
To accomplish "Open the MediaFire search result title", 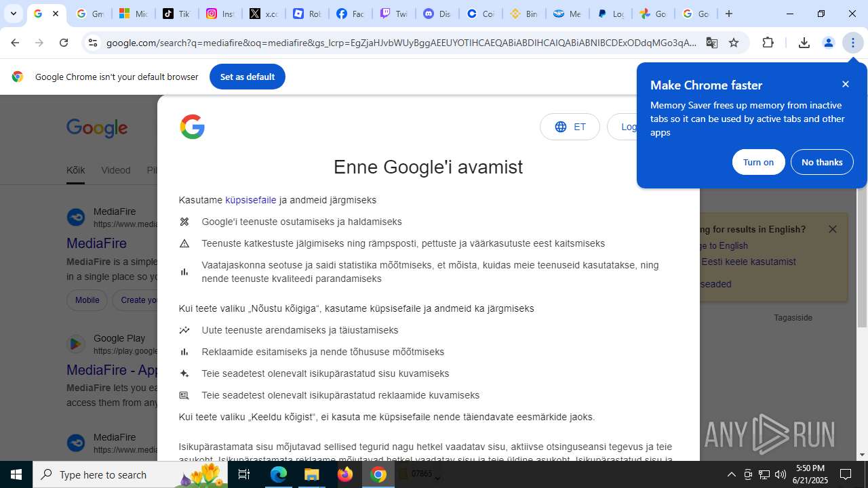I will [96, 243].
